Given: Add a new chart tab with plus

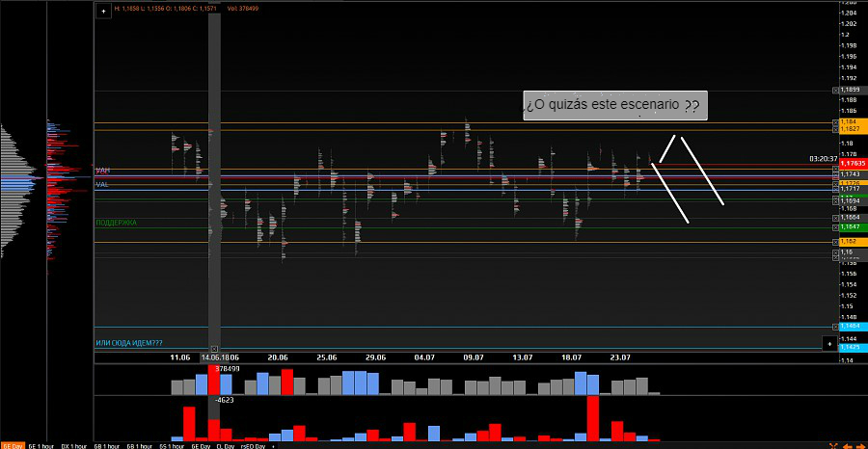Looking at the screenshot, I should [272, 446].
